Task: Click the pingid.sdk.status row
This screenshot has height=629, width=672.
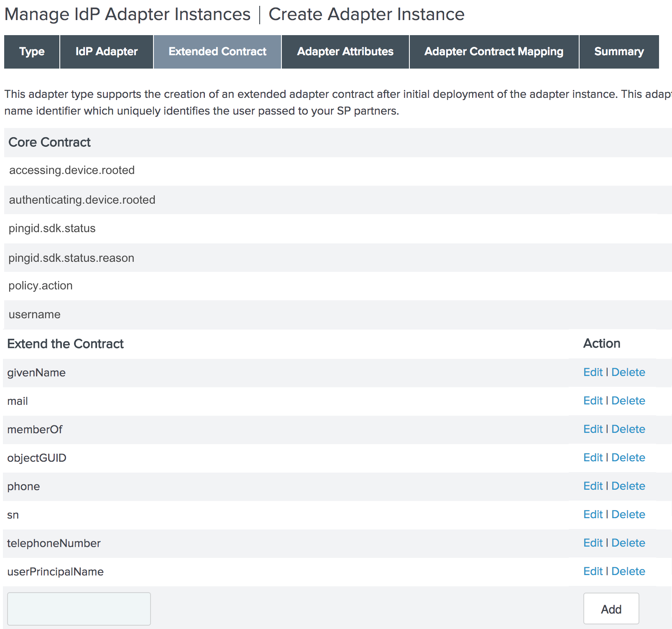Action: [x=338, y=229]
